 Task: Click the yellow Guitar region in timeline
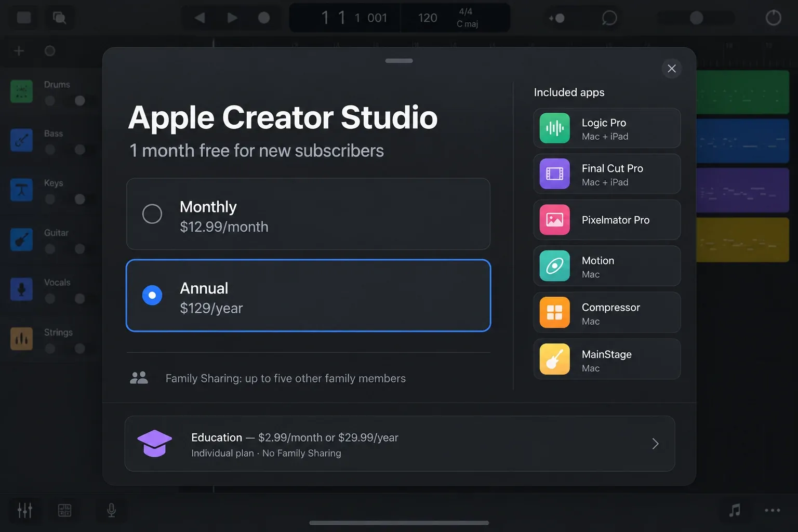click(x=742, y=240)
